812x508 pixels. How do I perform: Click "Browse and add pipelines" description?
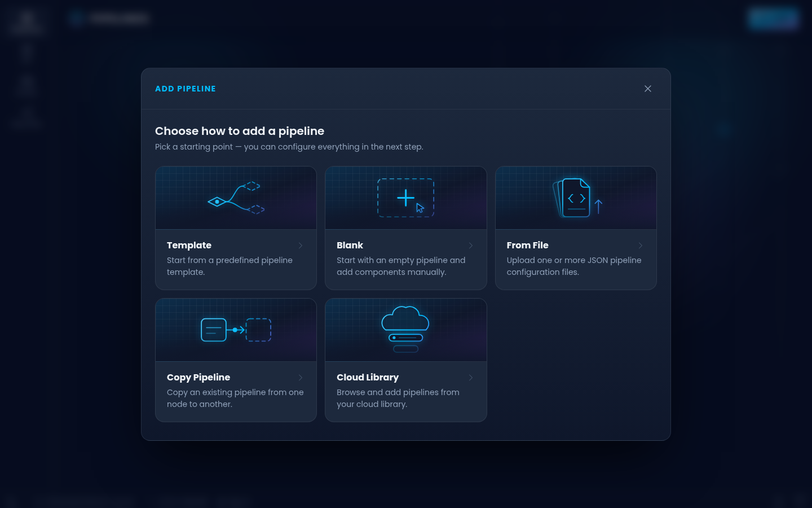[398, 398]
